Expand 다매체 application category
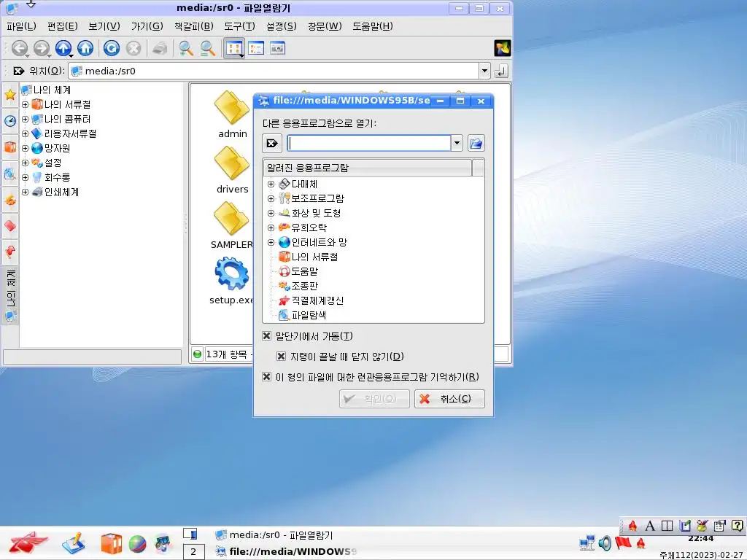Image resolution: width=747 pixels, height=560 pixels. (x=271, y=184)
